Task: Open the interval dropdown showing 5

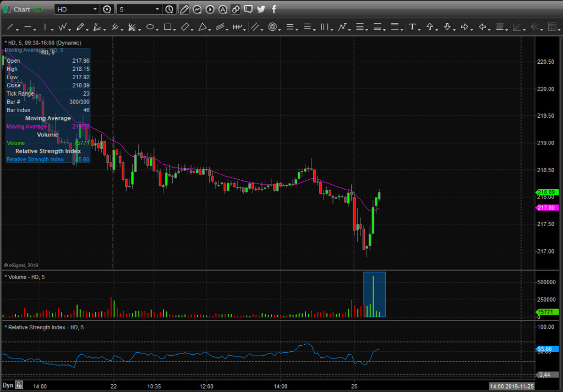Action: (x=157, y=9)
